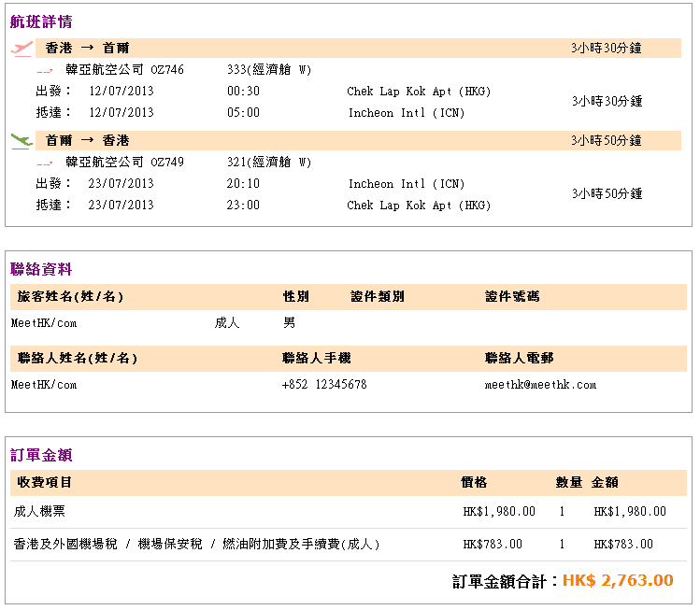Screen dimensions: 700x610
Task: Click the contact email meethk@meethk.com
Action: 540,385
